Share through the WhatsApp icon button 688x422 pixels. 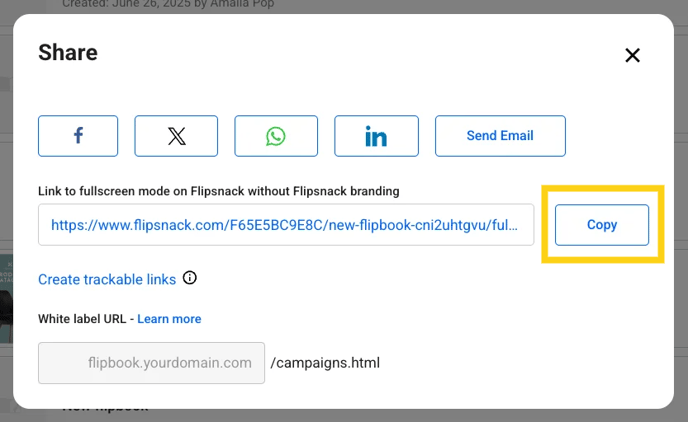pyautogui.click(x=276, y=136)
